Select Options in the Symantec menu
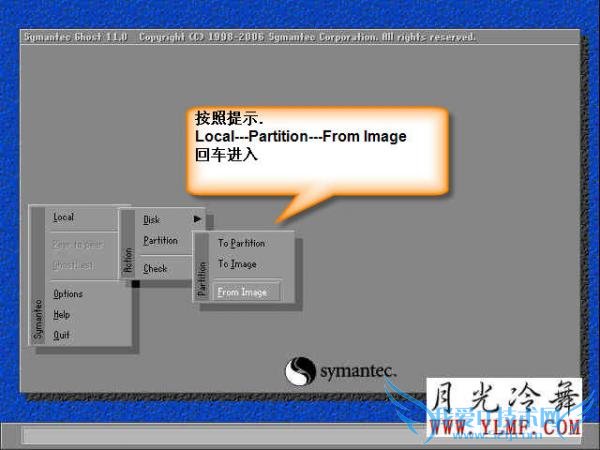This screenshot has width=600, height=450. click(x=68, y=294)
